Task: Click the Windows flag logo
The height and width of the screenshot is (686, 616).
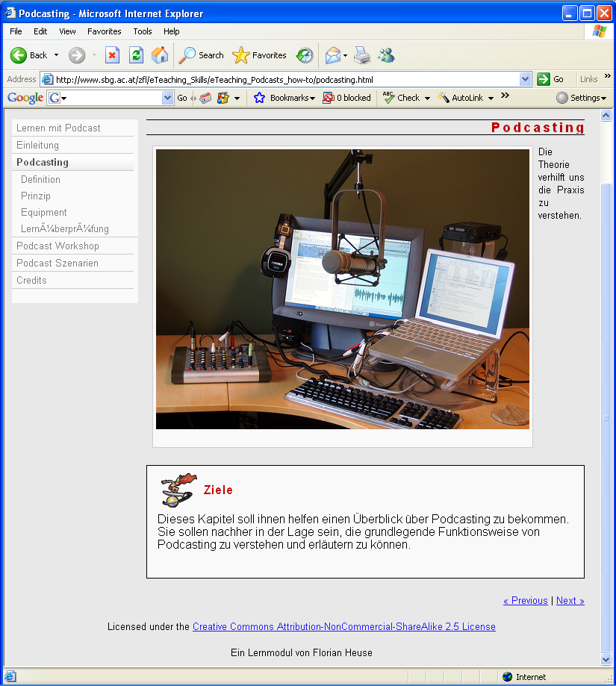Action: (600, 31)
